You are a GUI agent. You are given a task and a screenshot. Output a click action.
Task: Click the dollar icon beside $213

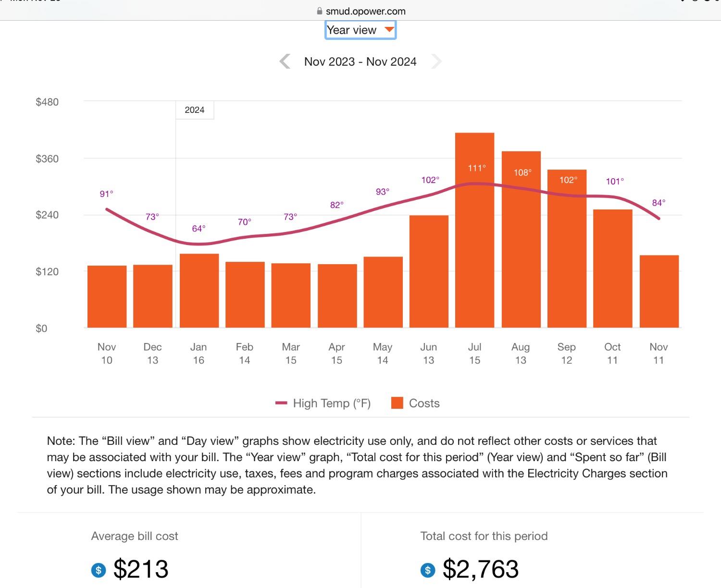click(x=99, y=570)
